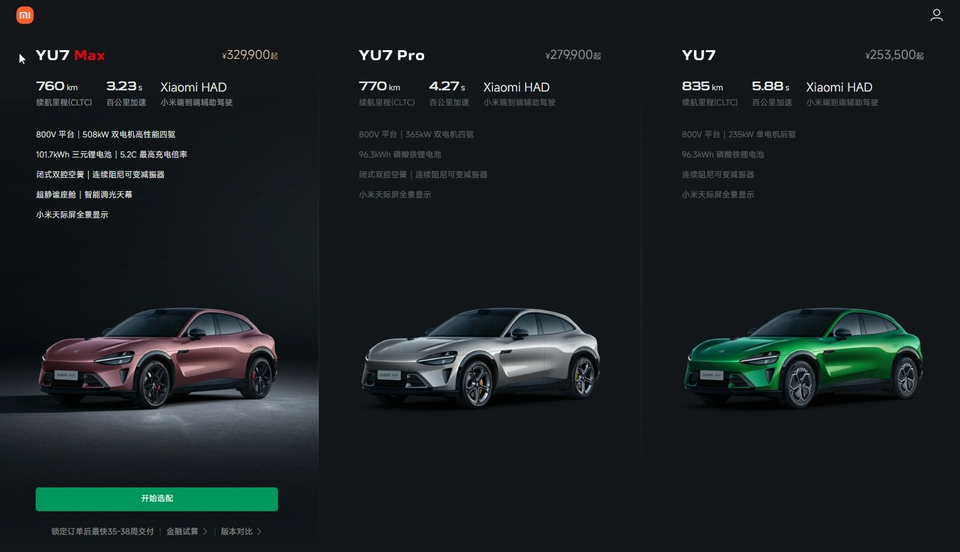960x552 pixels.
Task: Open the user account profile icon
Action: tap(936, 15)
